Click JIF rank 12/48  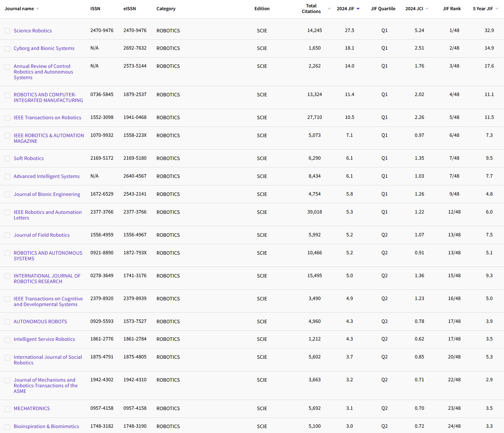[454, 212]
